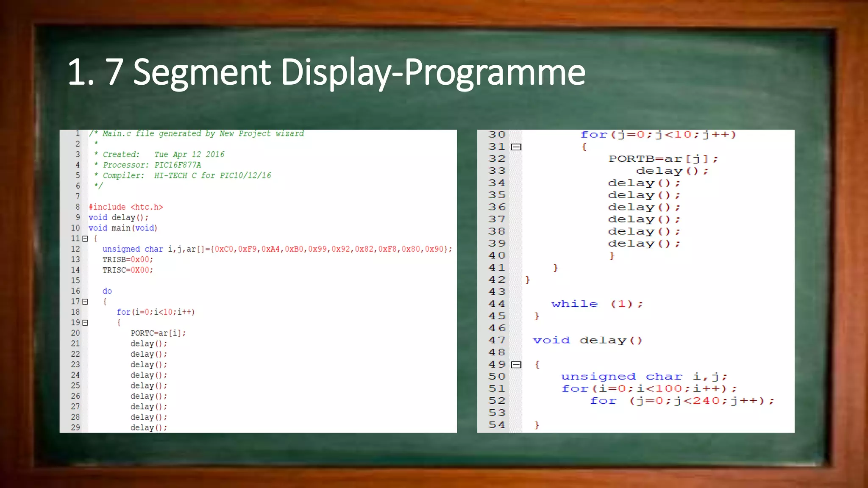
Task: Click the slide title text
Action: (x=326, y=72)
